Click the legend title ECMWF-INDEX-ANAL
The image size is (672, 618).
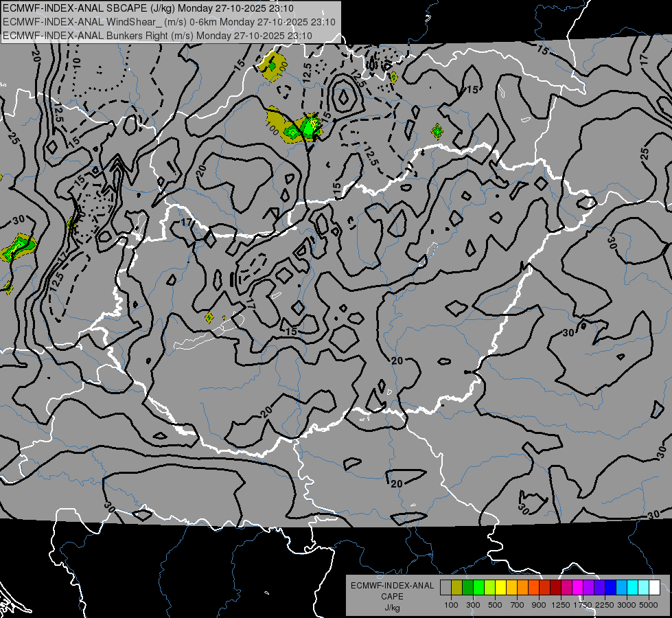pos(392,586)
